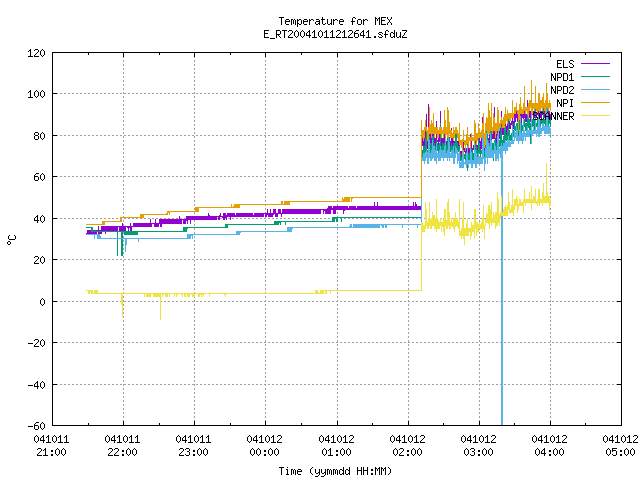Image resolution: width=640 pixels, height=480 pixels.
Task: Click the y-axis value 60
Action: (x=40, y=177)
